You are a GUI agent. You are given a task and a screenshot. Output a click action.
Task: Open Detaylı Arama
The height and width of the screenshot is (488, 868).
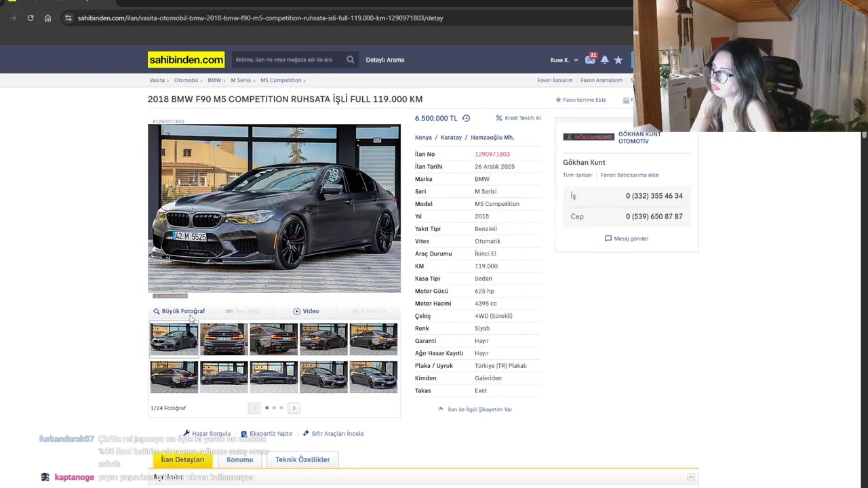384,60
